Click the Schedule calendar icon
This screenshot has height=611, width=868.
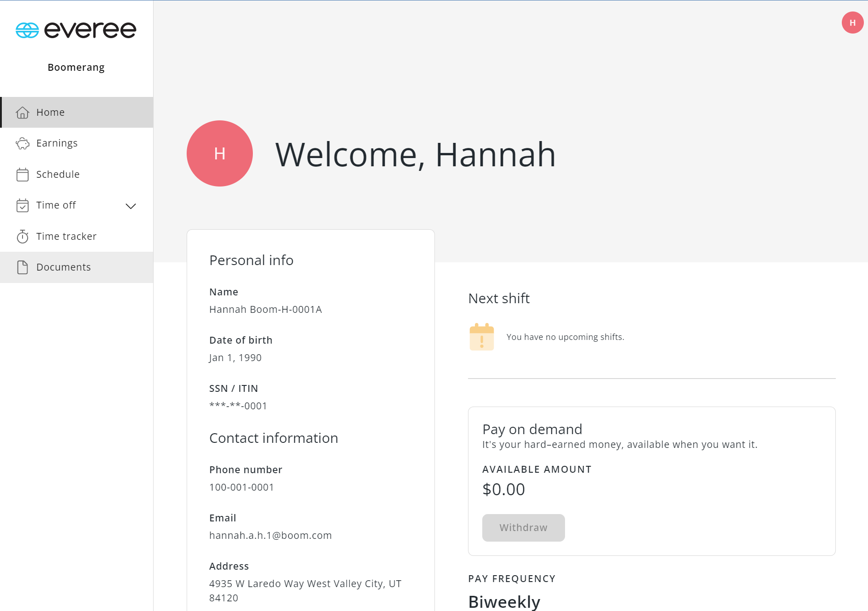[23, 175]
